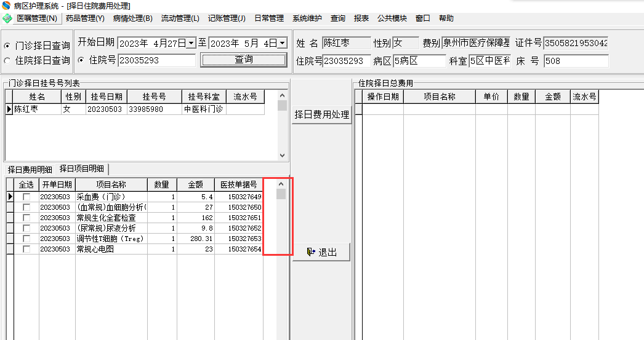Check the box for 常规生化全套检查 row

(26, 218)
